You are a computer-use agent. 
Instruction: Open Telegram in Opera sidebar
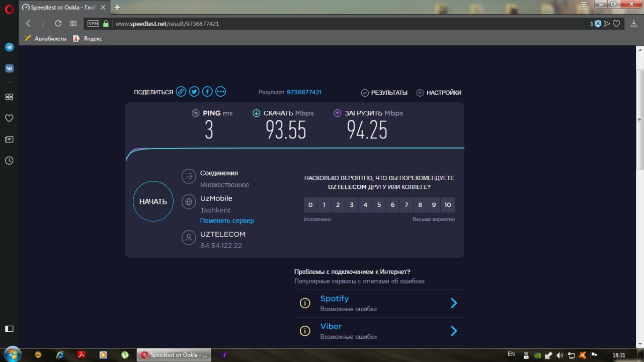(x=9, y=47)
